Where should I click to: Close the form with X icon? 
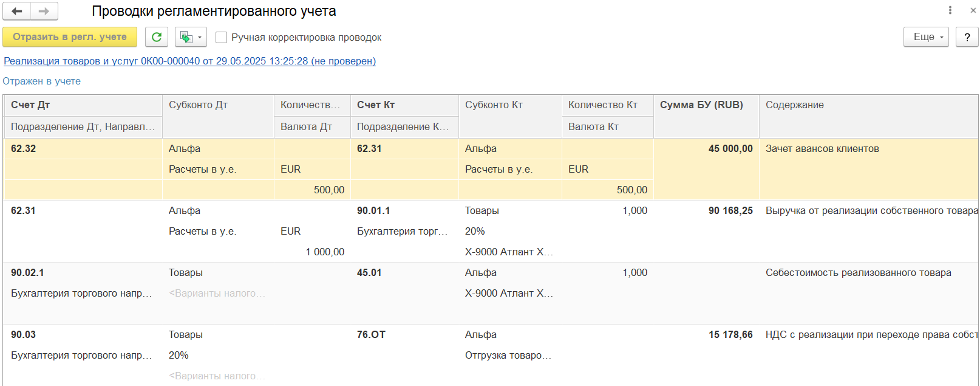tap(973, 10)
